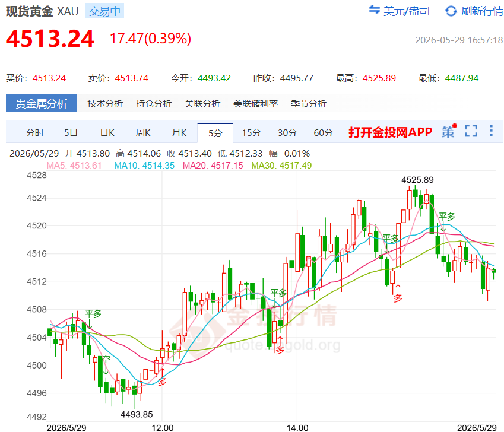This screenshot has width=504, height=432.
Task: Open the 关联分析 tab
Action: click(x=202, y=103)
